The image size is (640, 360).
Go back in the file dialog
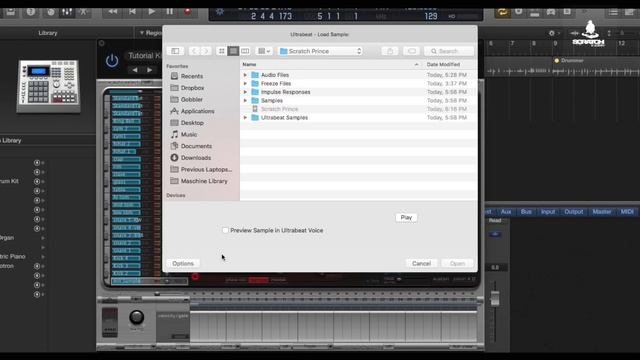[194, 51]
